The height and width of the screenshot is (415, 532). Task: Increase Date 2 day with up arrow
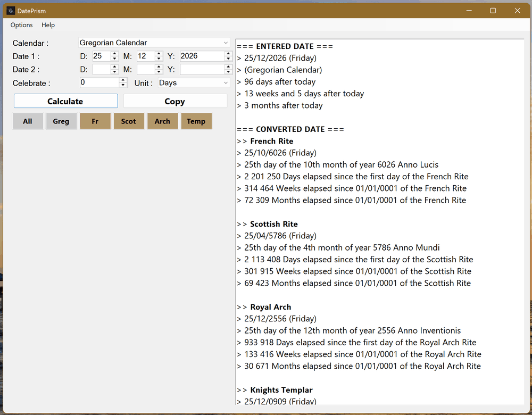tap(115, 67)
